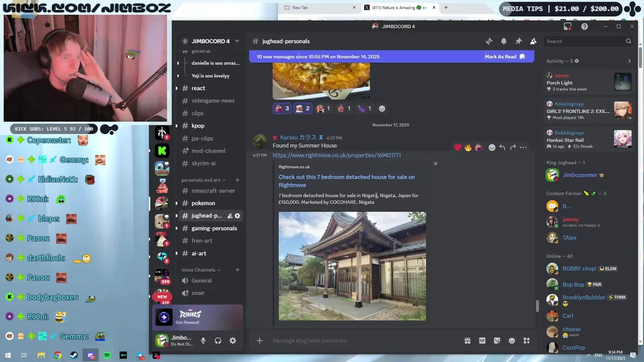The image size is (644, 362).
Task: Open the Windows Start menu
Action: (x=8, y=355)
